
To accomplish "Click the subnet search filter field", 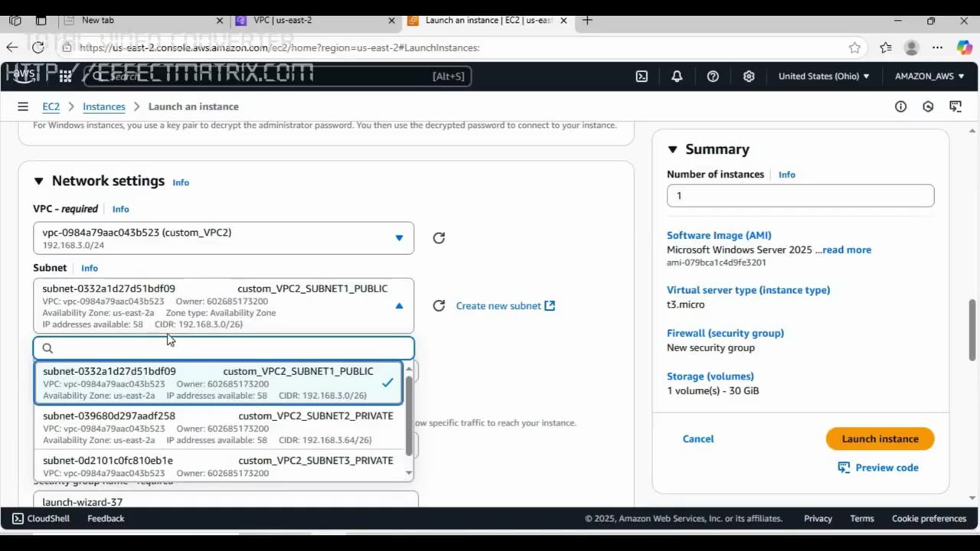I will [224, 348].
